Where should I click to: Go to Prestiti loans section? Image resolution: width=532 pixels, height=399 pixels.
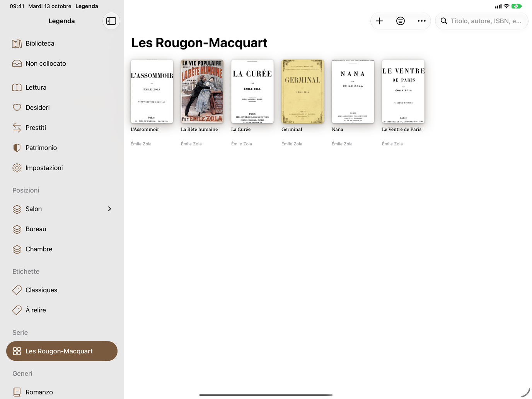62,128
